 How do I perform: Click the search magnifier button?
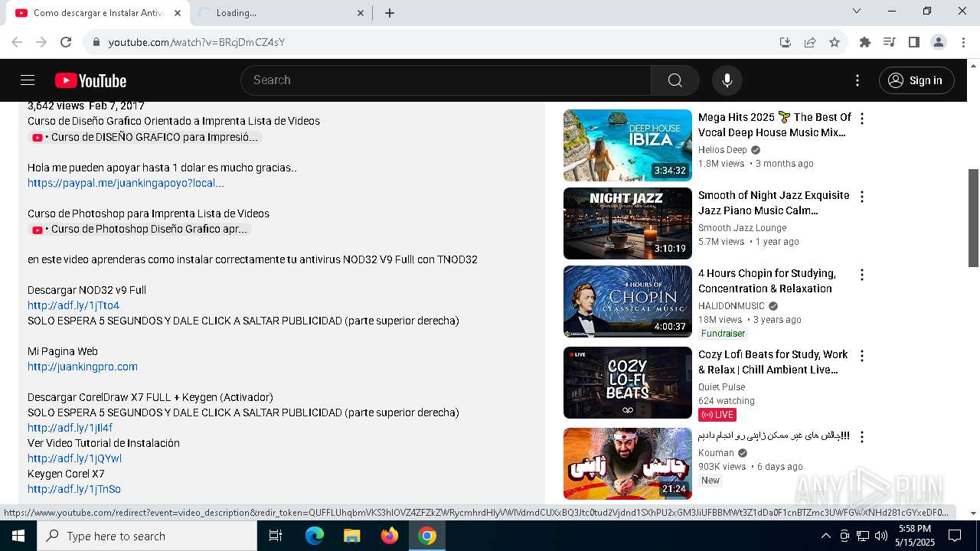pos(675,80)
